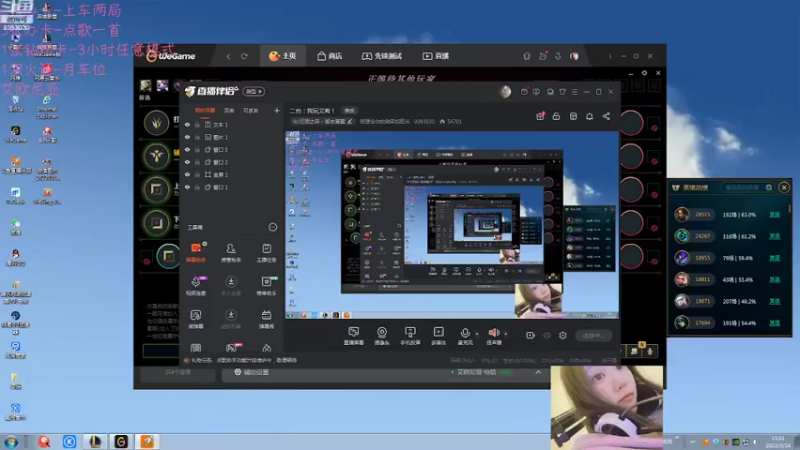Open League of Legends from the taskbar
Viewport: 800px width, 450px height.
point(95,441)
